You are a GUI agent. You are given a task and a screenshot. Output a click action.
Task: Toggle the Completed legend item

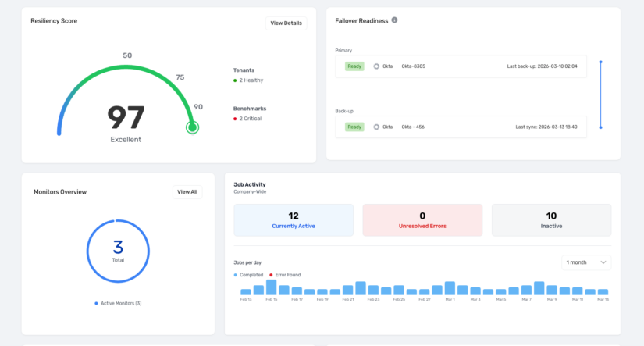251,275
